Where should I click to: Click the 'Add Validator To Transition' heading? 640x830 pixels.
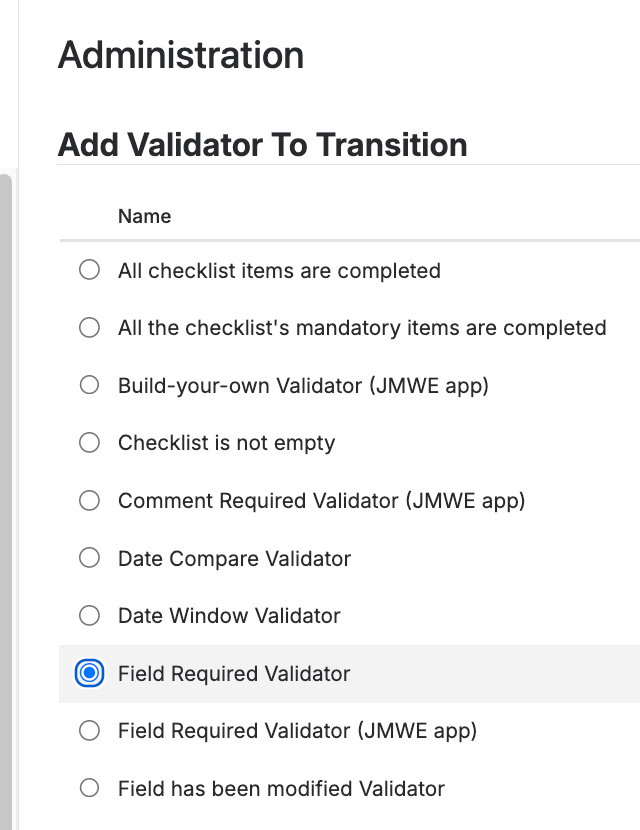pos(263,145)
